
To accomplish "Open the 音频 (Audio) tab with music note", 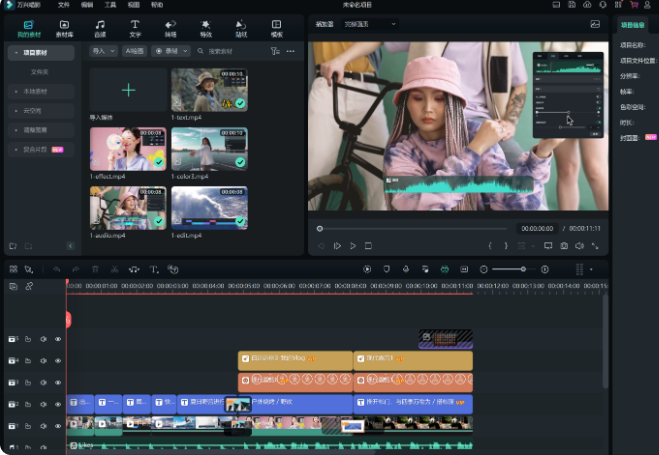I will point(100,27).
